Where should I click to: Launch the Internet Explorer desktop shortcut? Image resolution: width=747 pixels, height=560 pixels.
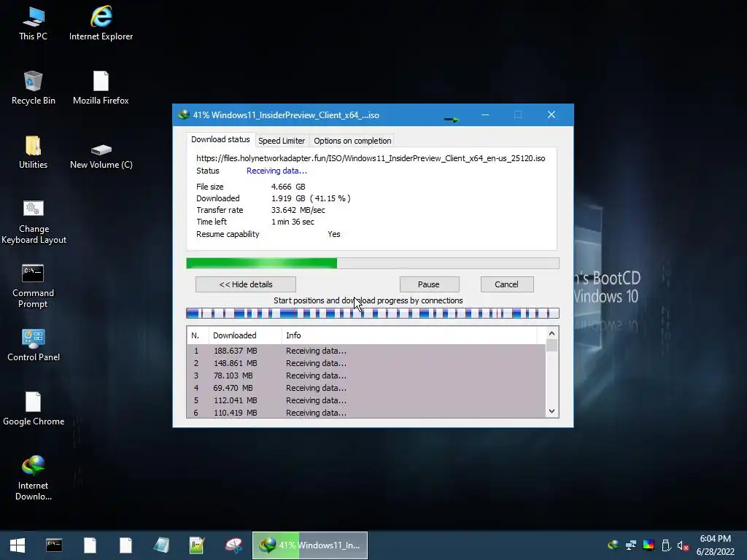[x=101, y=23]
